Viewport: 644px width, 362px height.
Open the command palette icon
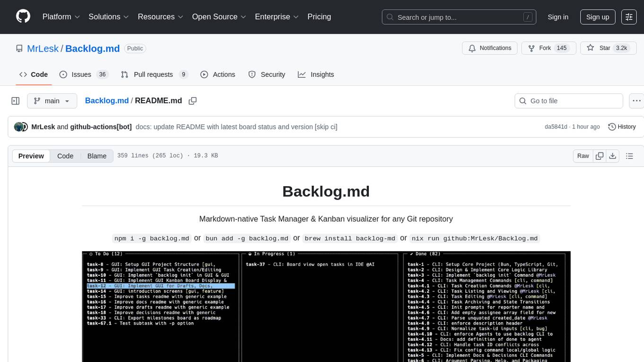pos(629,17)
